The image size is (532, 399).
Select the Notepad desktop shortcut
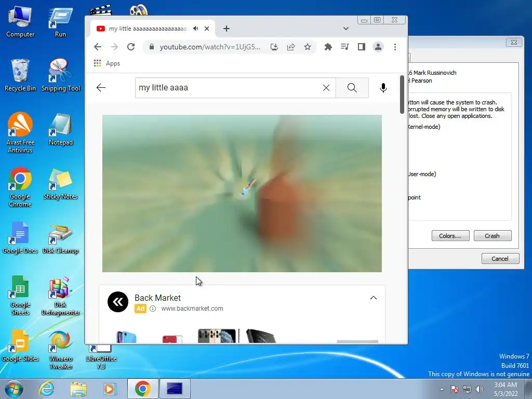coord(61,129)
